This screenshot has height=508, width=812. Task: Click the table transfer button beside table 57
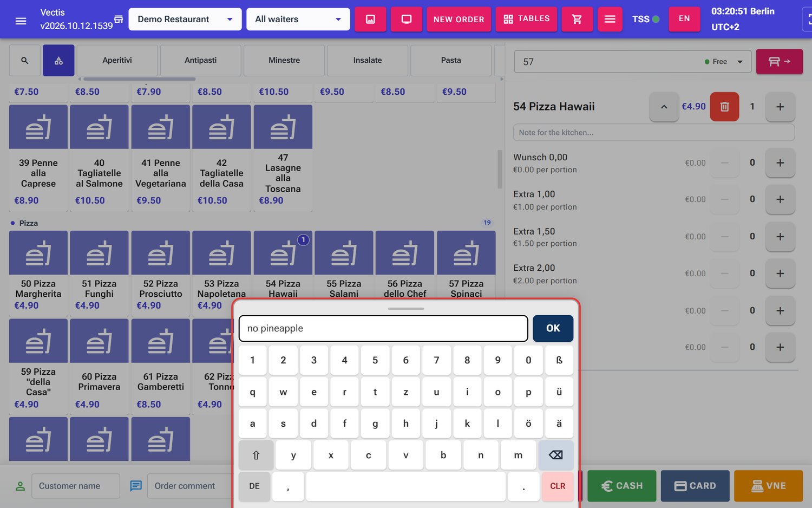click(x=780, y=62)
